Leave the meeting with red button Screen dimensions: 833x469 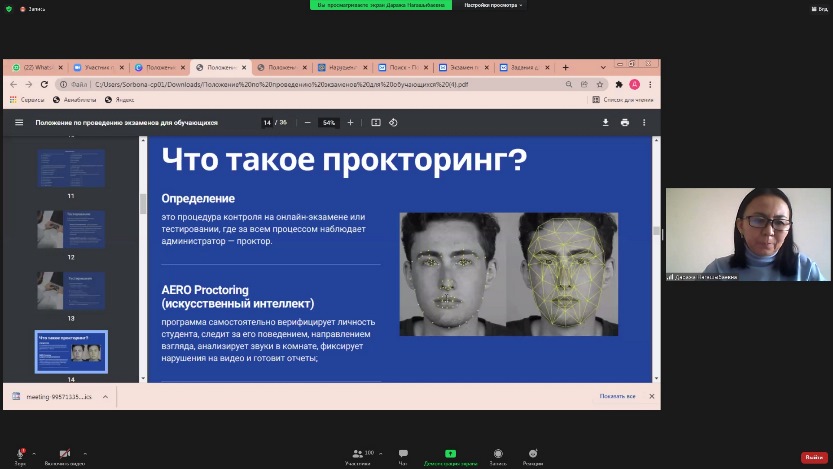click(814, 457)
